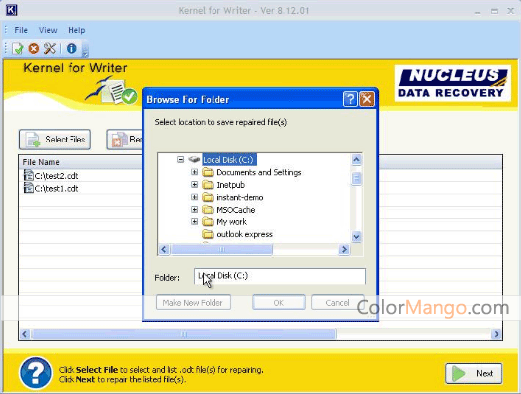
Task: Click the folder tree down scroll arrow
Action: (356, 237)
